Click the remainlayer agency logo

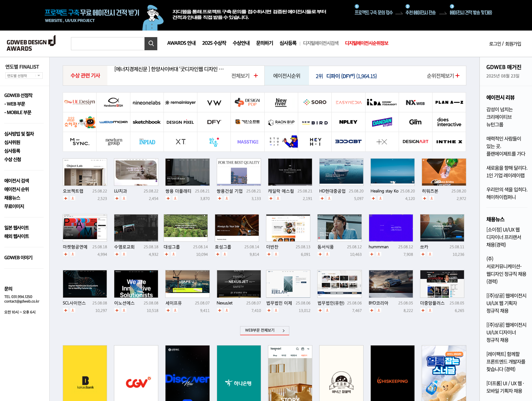coord(180,102)
